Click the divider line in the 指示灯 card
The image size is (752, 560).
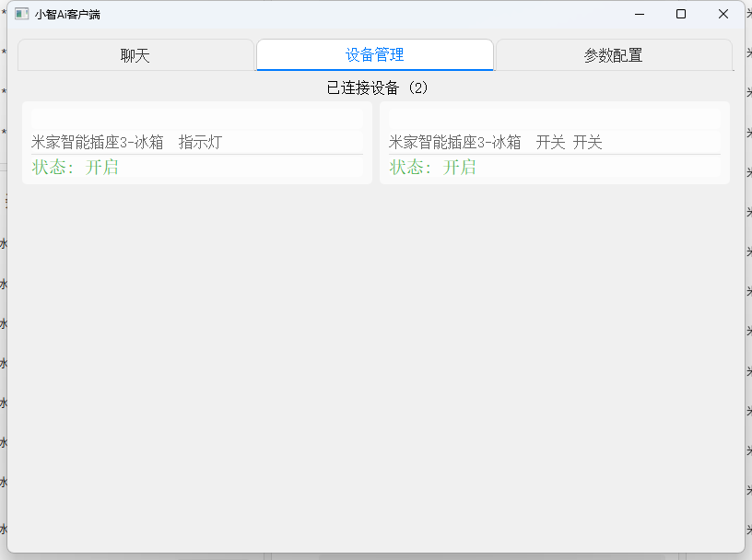[196, 154]
